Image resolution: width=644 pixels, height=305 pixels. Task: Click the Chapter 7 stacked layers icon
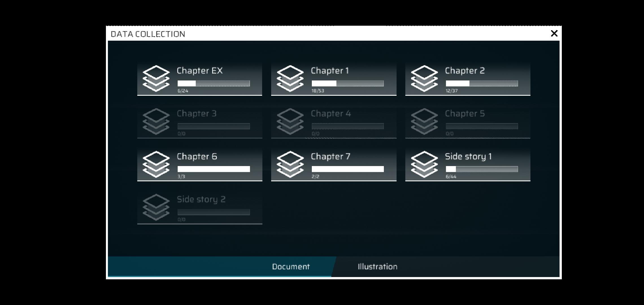pyautogui.click(x=290, y=164)
